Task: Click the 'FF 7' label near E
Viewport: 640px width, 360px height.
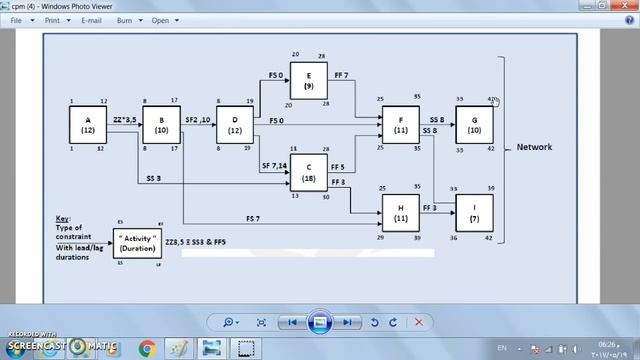Action: (341, 75)
